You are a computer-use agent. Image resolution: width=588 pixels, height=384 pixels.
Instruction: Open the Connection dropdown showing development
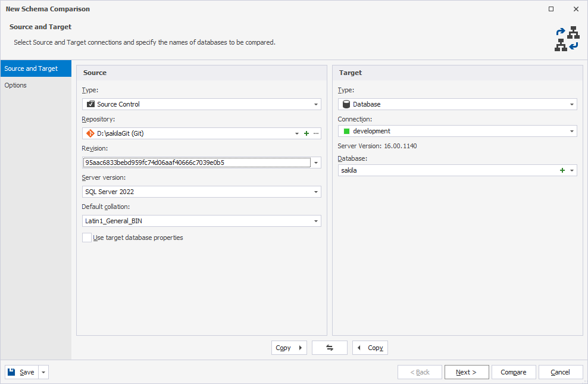571,130
